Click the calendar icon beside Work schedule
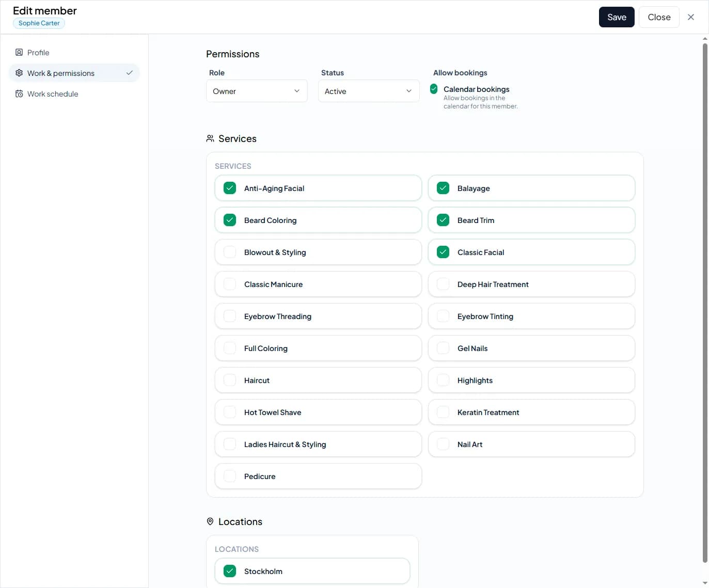Screen dimensions: 709x588 (19, 93)
